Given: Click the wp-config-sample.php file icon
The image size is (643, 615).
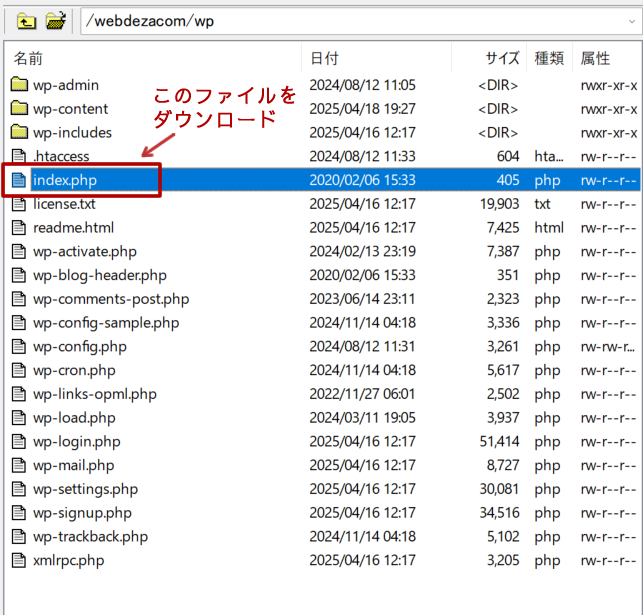Looking at the screenshot, I should [x=18, y=323].
